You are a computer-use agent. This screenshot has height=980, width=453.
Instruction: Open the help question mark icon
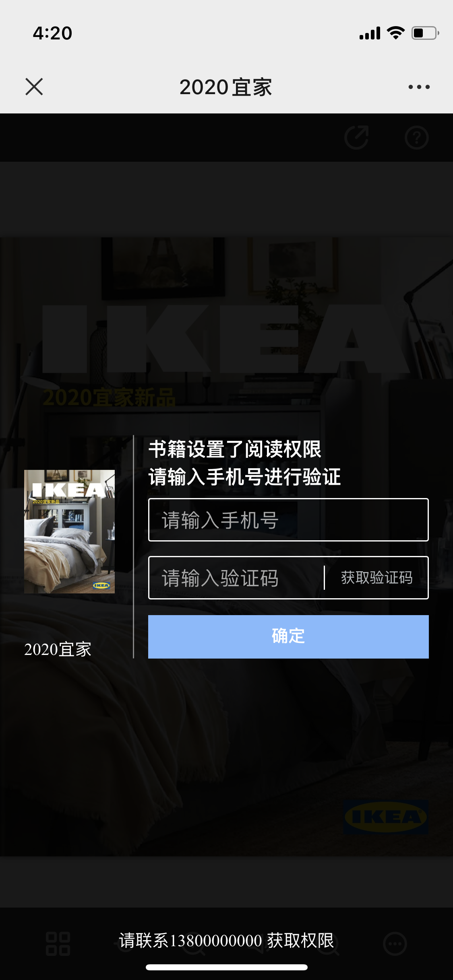coord(417,138)
